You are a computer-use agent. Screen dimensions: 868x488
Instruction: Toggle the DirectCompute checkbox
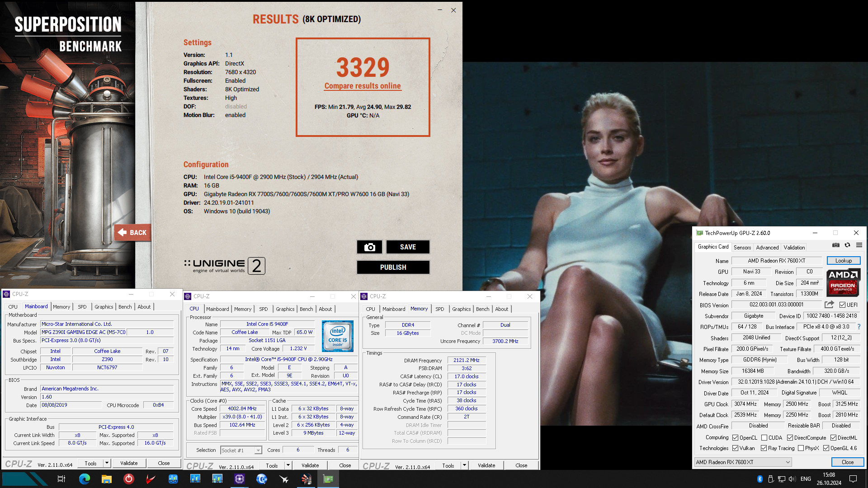coord(790,438)
